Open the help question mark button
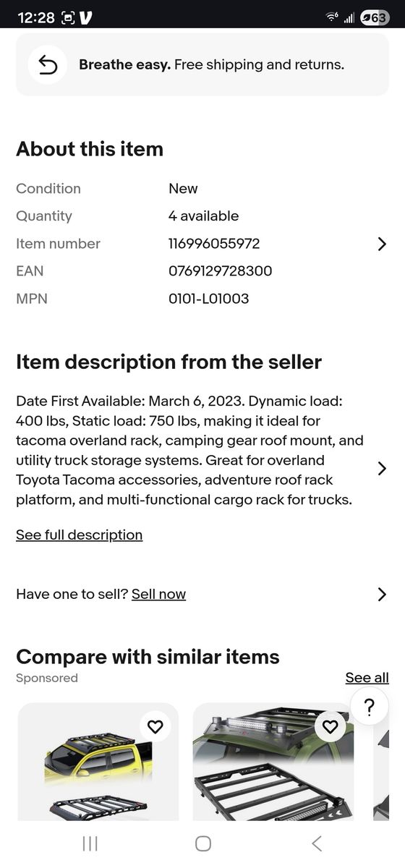The image size is (405, 868). pos(369,707)
